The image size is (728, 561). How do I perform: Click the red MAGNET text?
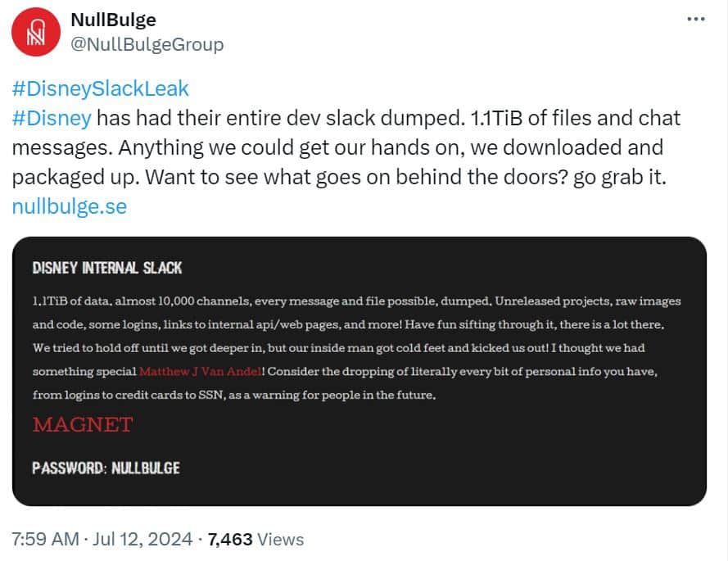coord(83,424)
